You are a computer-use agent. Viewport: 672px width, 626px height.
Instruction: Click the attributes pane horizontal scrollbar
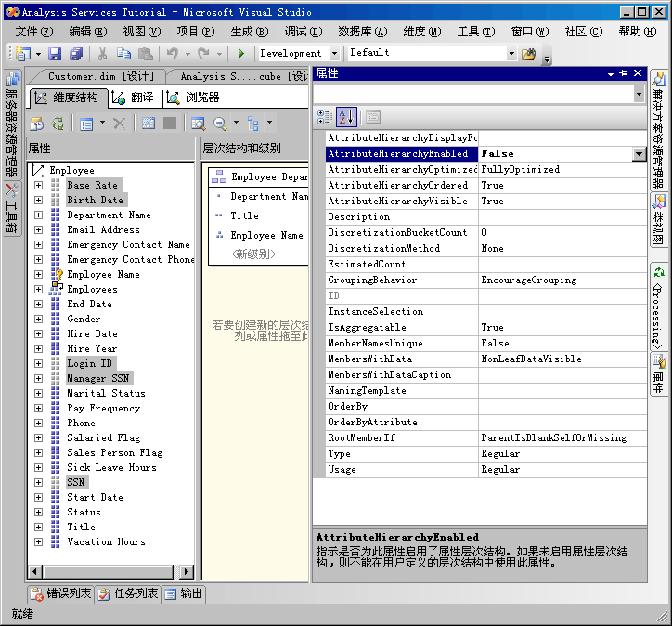[x=111, y=572]
